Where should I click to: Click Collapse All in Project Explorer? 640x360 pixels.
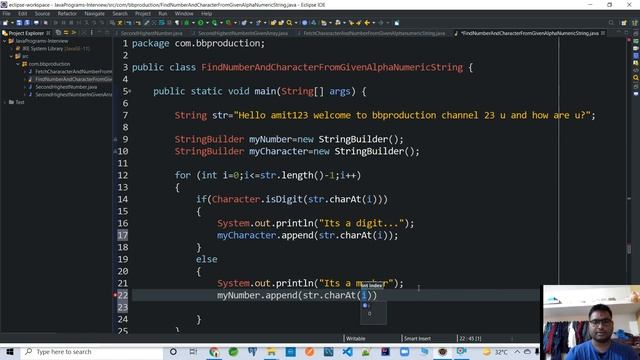58,33
